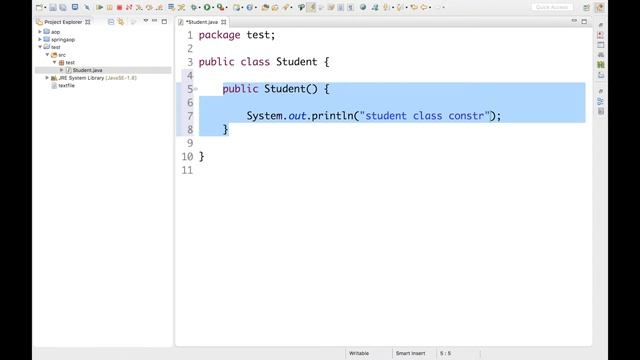The width and height of the screenshot is (640, 360).
Task: Click the New file wizard icon
Action: tap(39, 7)
